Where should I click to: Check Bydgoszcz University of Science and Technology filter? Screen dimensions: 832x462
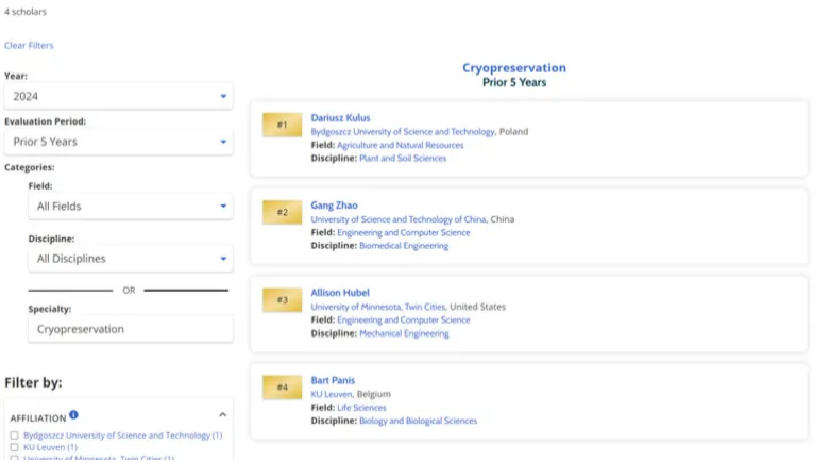14,436
